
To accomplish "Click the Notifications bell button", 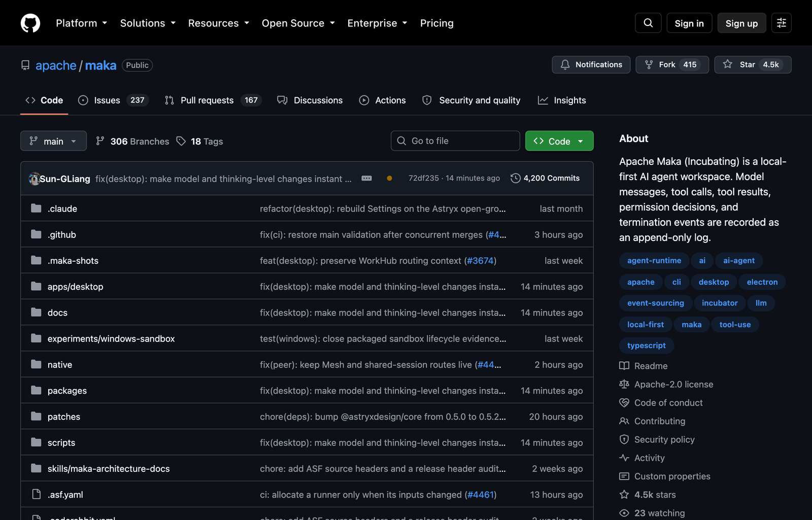I will (591, 64).
